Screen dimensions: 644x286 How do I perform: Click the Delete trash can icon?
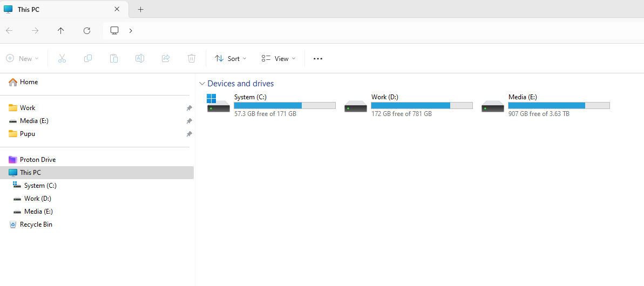[x=192, y=58]
